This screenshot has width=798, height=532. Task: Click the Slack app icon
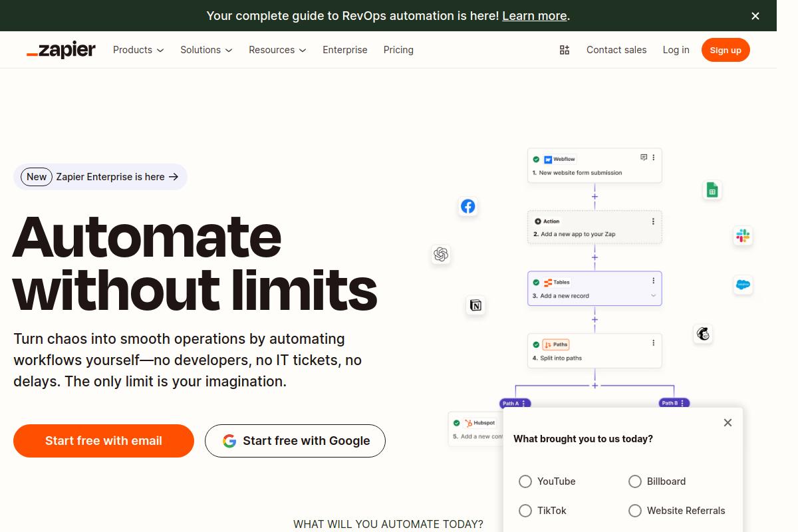(x=743, y=235)
